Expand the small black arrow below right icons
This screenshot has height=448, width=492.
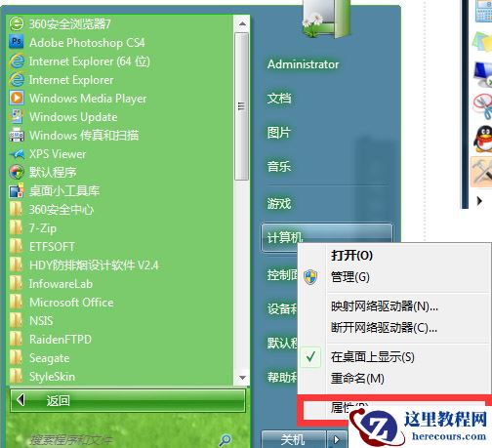(479, 201)
